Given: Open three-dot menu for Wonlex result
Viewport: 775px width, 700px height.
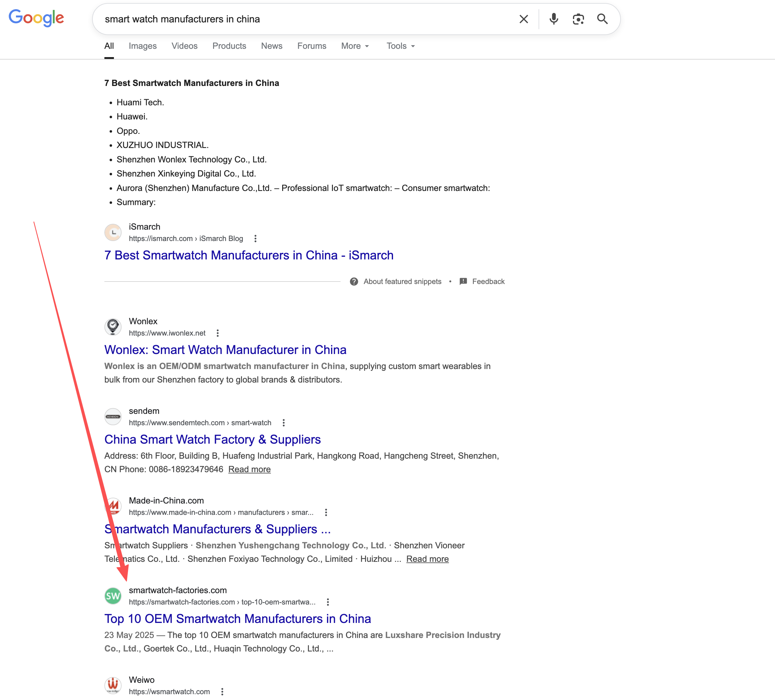Looking at the screenshot, I should click(x=218, y=333).
